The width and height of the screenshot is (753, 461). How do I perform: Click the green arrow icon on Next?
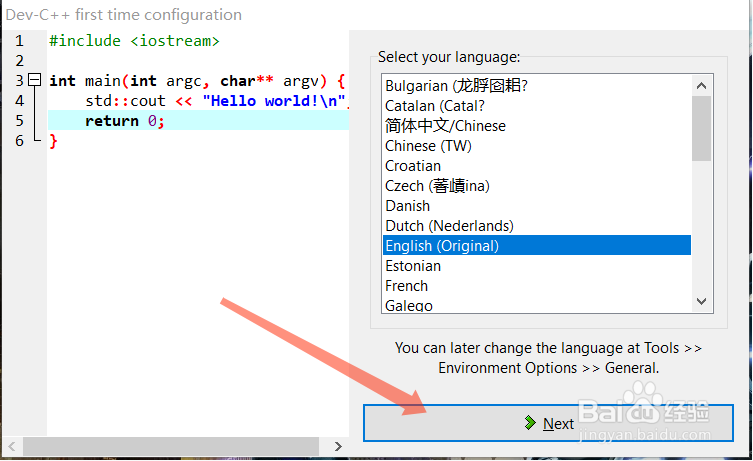[530, 423]
